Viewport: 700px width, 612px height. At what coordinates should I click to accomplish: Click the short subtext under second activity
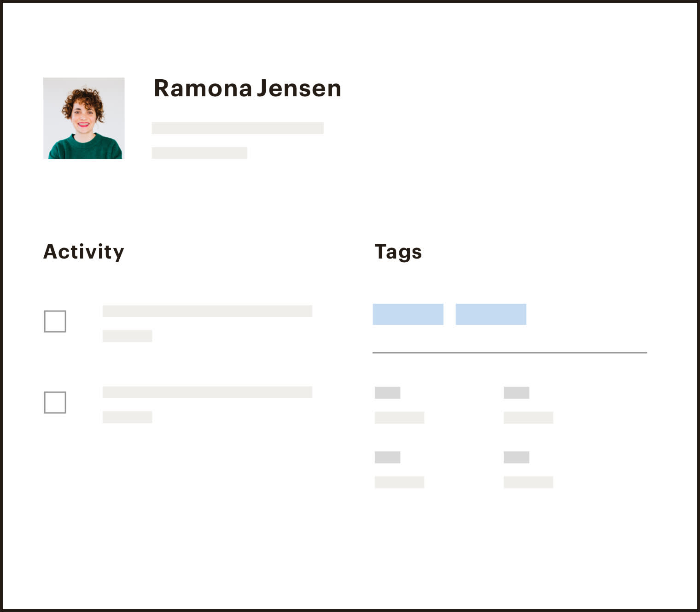[x=127, y=417]
